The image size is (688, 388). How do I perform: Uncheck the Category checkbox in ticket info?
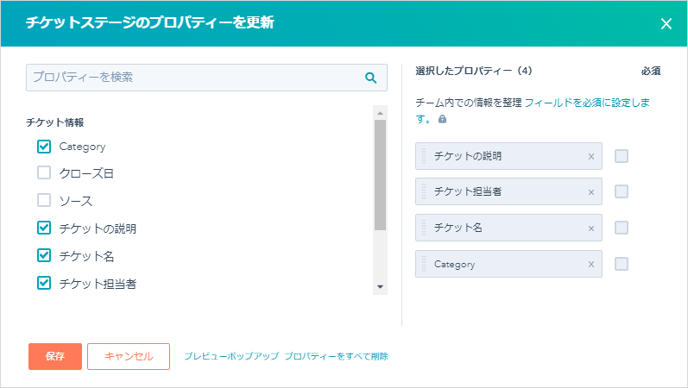pyautogui.click(x=44, y=146)
